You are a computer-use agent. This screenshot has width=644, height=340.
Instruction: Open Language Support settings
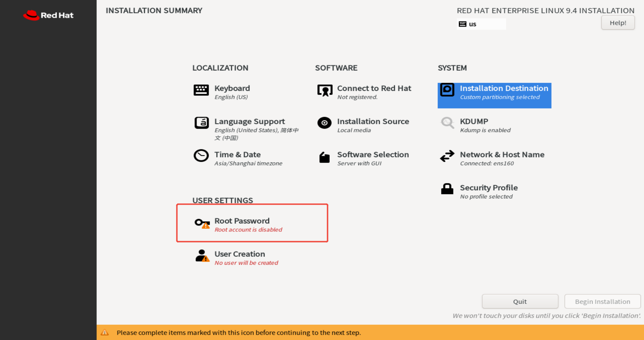250,121
